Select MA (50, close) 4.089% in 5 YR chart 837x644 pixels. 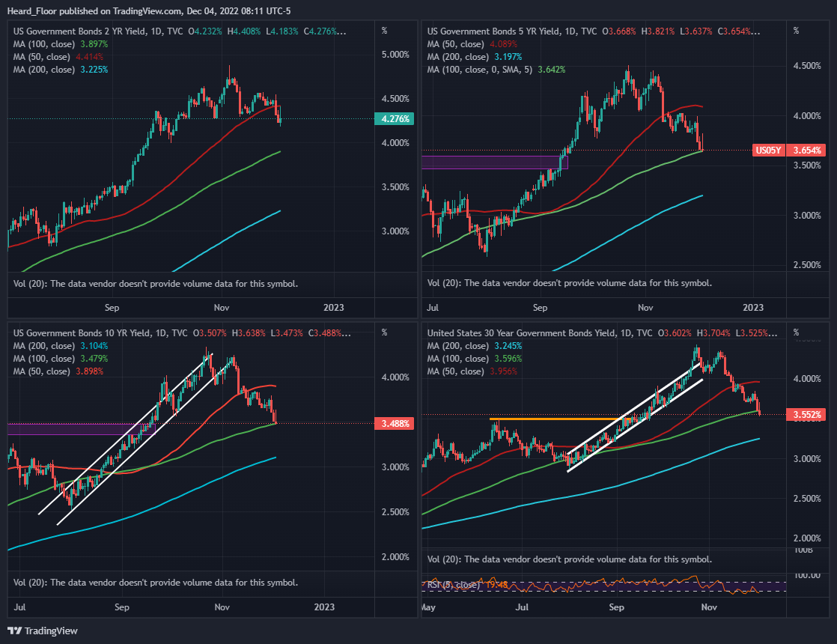click(x=472, y=44)
